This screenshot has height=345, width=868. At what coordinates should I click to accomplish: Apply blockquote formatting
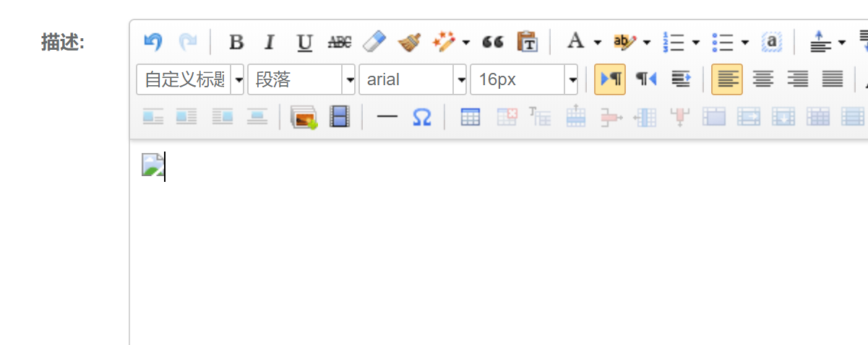pyautogui.click(x=493, y=42)
